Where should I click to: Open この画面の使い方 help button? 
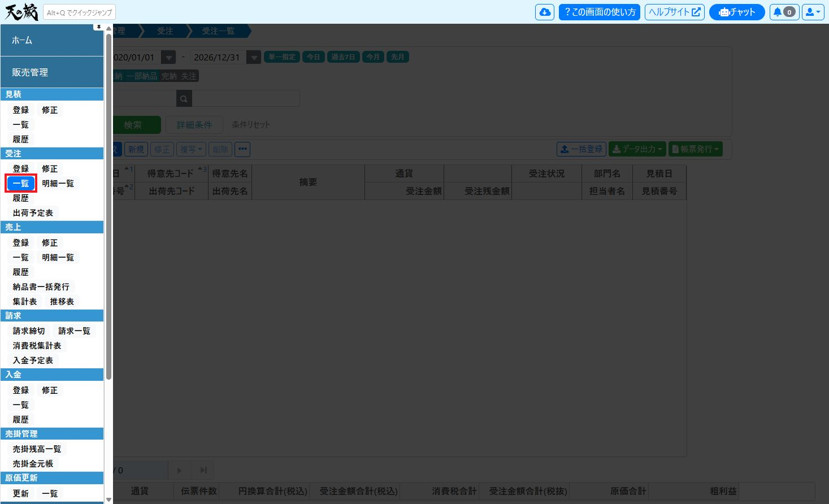click(600, 12)
